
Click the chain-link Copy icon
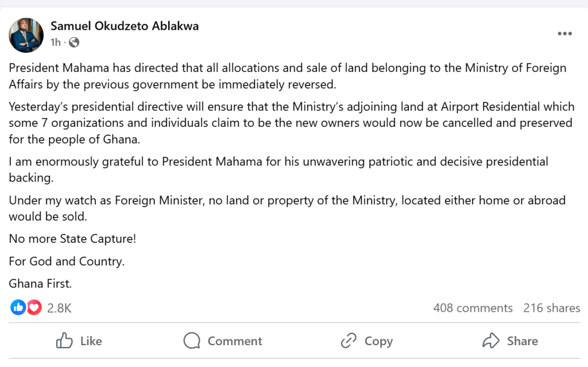349,341
